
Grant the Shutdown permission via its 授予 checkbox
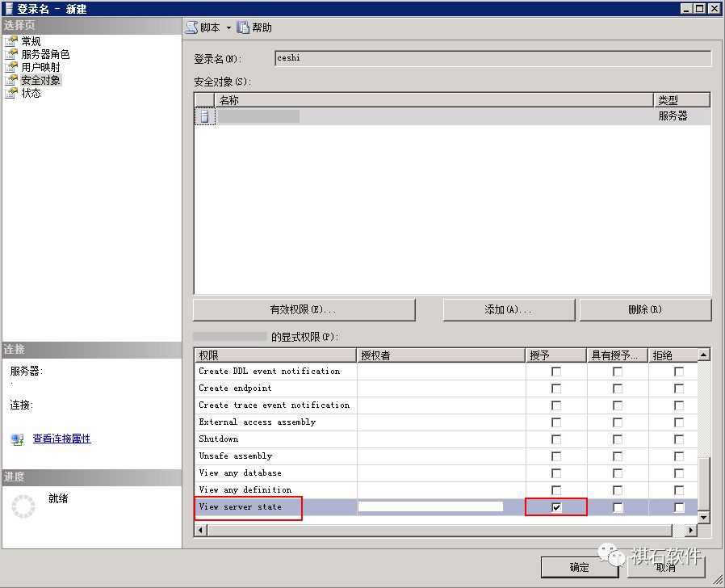tap(554, 439)
